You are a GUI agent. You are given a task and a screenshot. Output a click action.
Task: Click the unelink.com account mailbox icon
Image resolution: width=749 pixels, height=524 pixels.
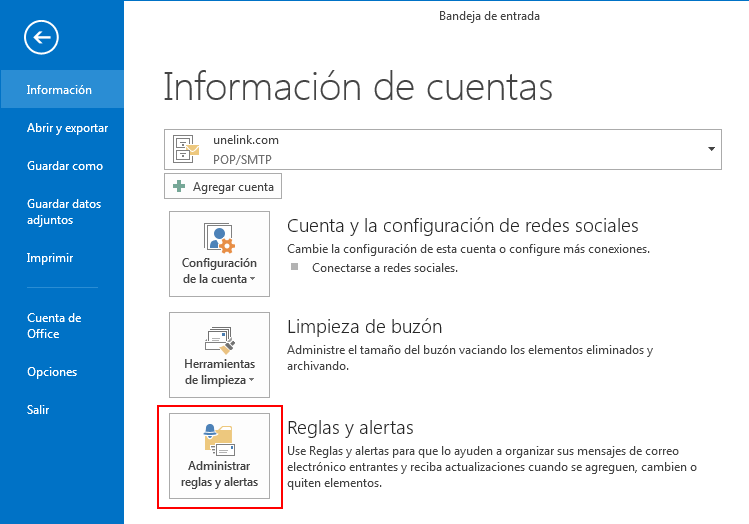tap(186, 149)
